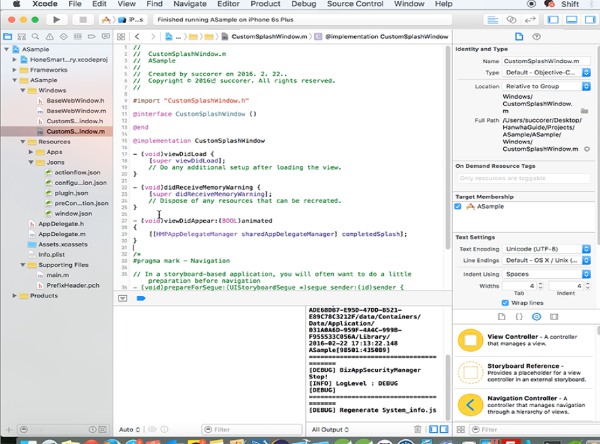
Task: Expand the Products folder
Action: 15,296
